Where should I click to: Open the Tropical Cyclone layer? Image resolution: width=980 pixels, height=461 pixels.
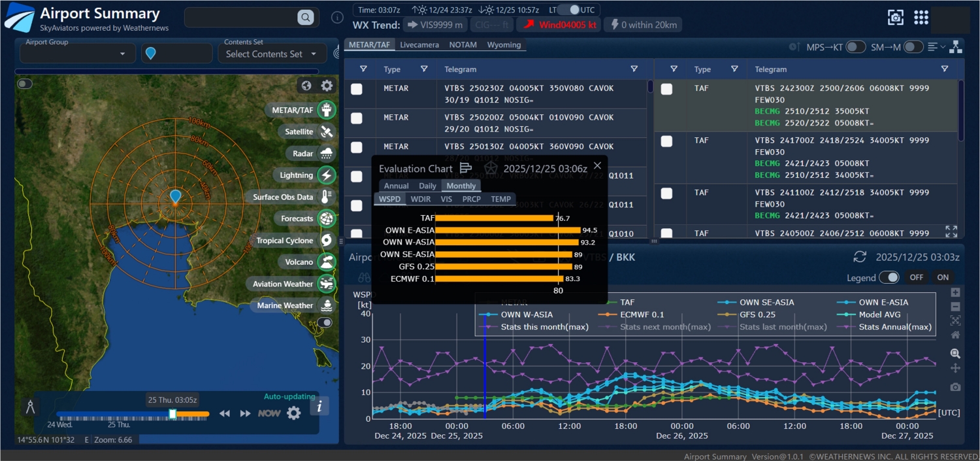[x=327, y=241]
